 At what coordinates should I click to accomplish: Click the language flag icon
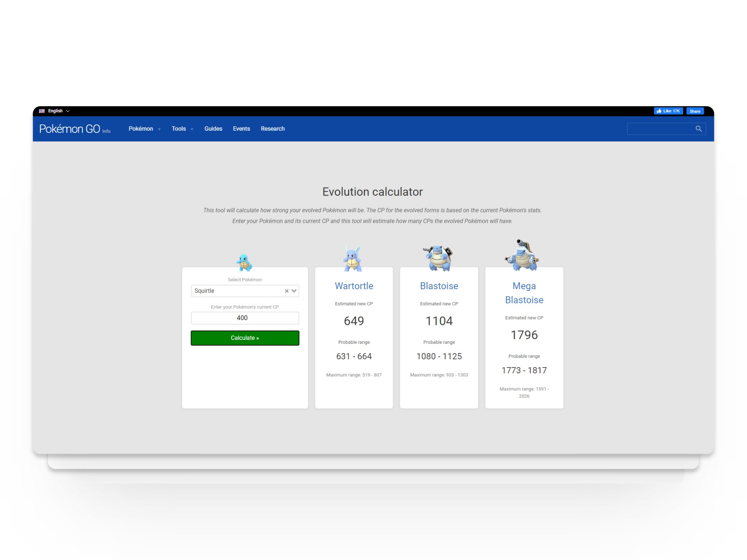[x=42, y=111]
